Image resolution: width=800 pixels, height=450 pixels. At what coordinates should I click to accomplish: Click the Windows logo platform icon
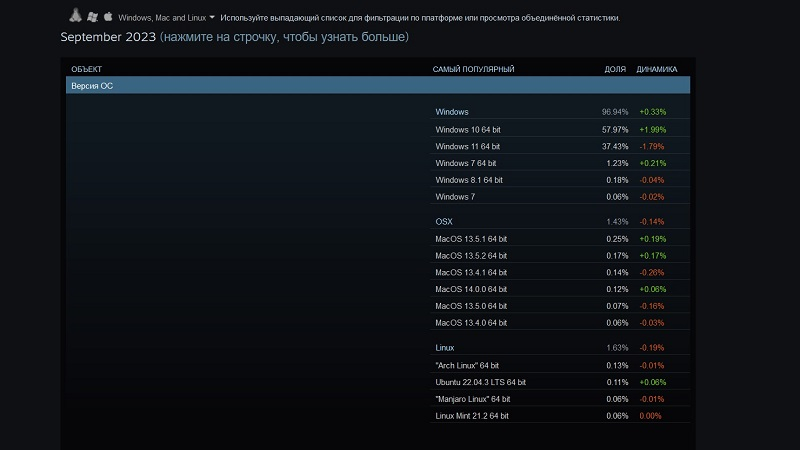(x=92, y=17)
